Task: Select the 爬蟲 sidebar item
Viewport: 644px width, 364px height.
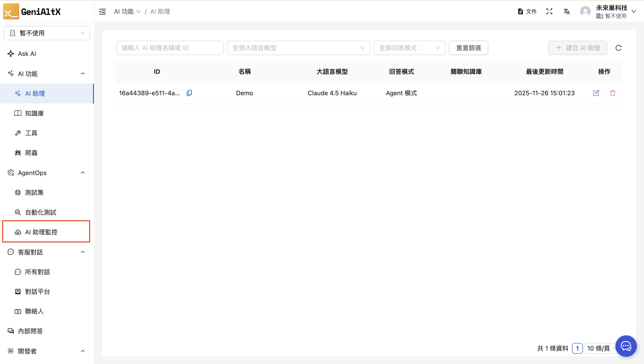Action: (31, 153)
